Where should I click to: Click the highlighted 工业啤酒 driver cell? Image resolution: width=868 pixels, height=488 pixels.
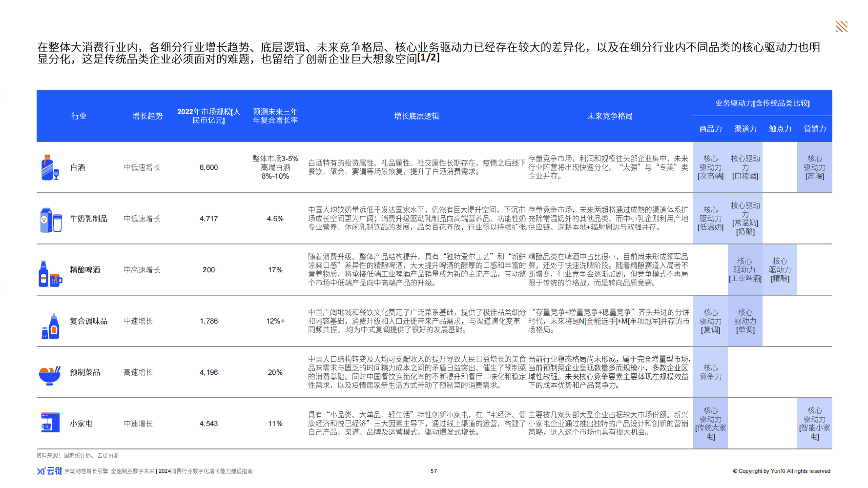[745, 270]
